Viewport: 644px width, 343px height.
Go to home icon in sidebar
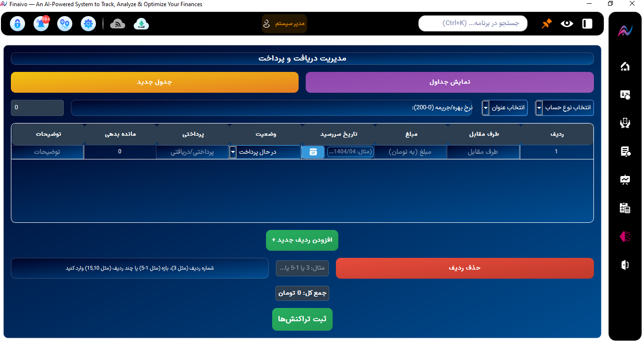[x=625, y=66]
